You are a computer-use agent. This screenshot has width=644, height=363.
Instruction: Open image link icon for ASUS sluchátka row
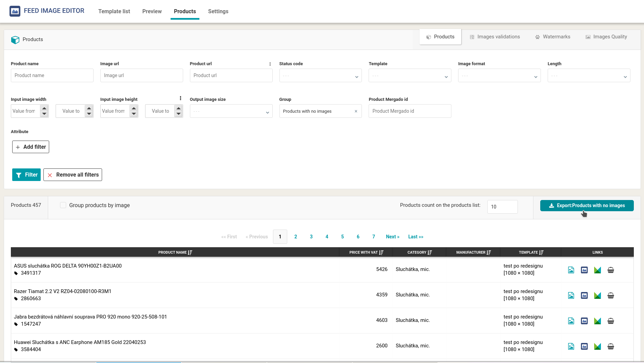pos(571,270)
